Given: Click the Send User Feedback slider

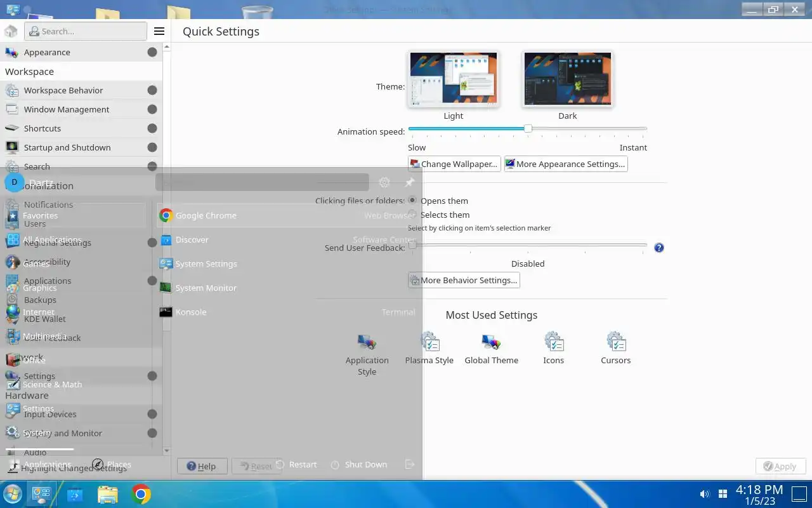Looking at the screenshot, I should coord(528,245).
